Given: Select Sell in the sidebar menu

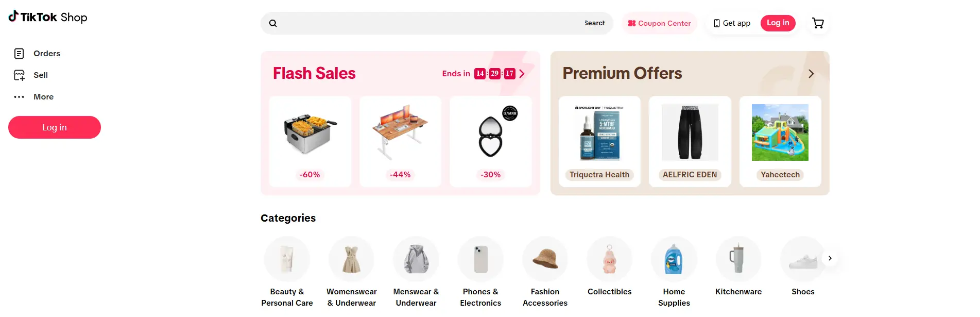Looking at the screenshot, I should point(41,75).
